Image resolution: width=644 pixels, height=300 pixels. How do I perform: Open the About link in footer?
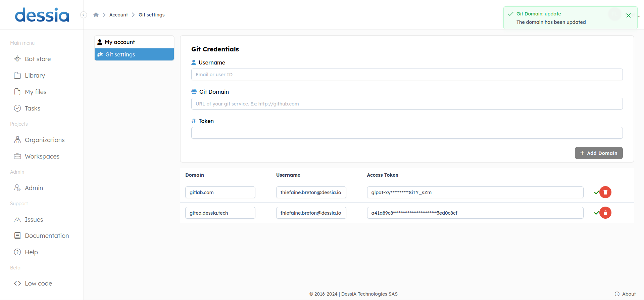[x=625, y=294]
